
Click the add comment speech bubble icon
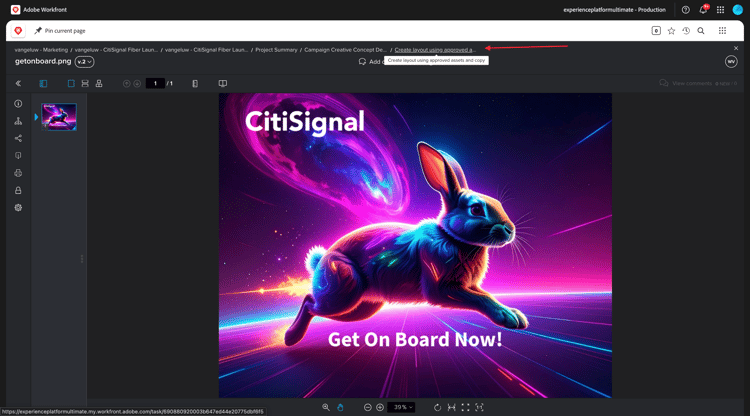pos(362,62)
